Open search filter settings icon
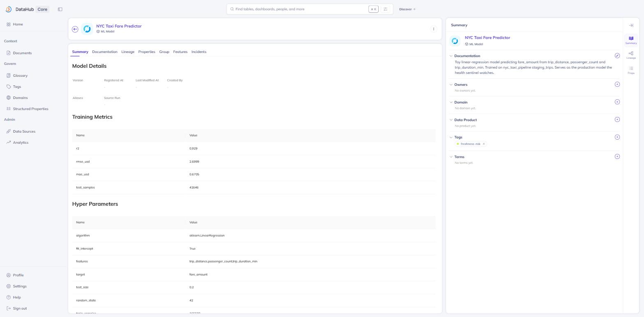 pyautogui.click(x=385, y=9)
